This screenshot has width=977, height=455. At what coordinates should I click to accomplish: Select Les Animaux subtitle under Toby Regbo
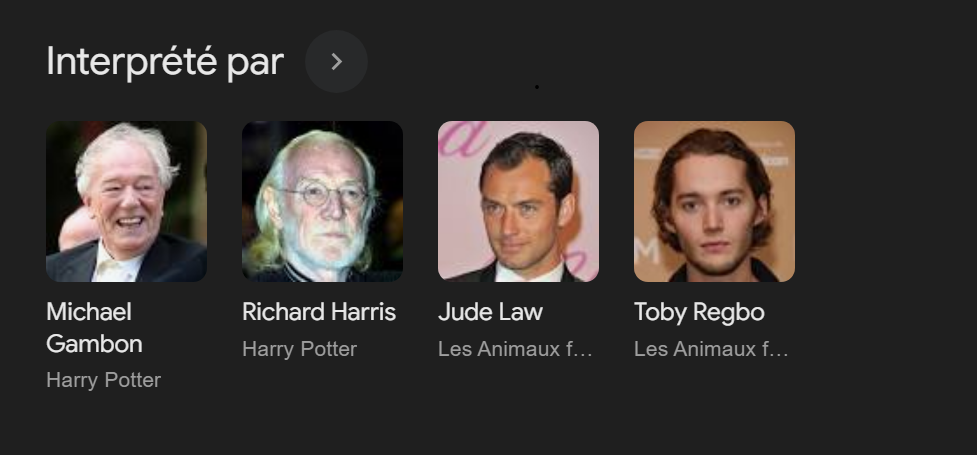coord(711,349)
